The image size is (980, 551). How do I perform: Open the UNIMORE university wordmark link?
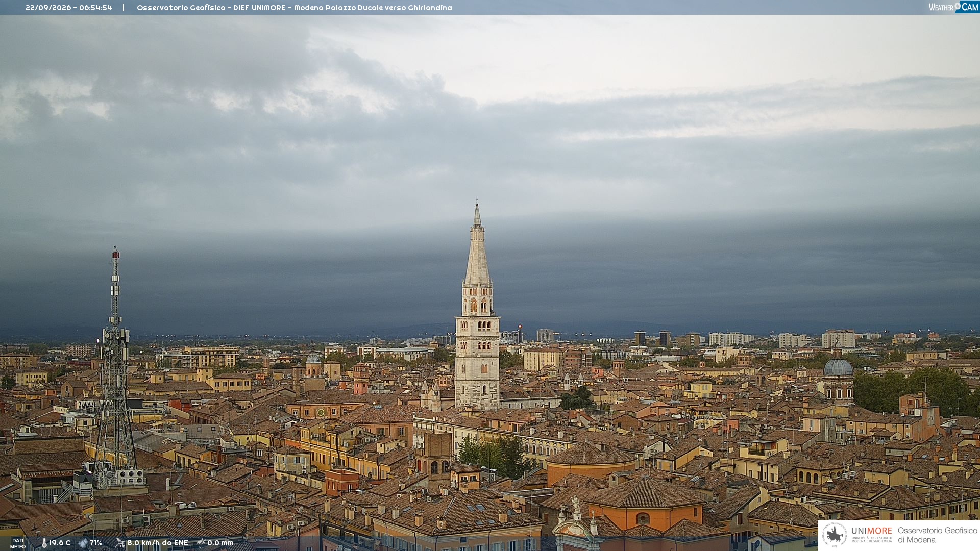click(x=872, y=534)
